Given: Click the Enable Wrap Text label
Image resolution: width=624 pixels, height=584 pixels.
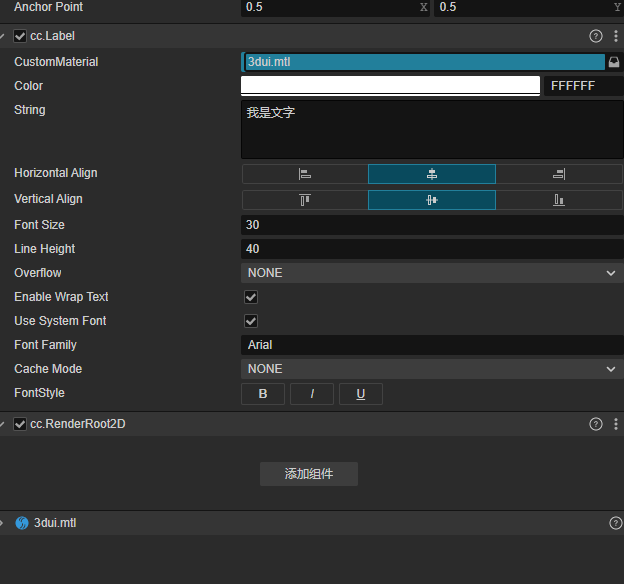Looking at the screenshot, I should click(x=61, y=297).
